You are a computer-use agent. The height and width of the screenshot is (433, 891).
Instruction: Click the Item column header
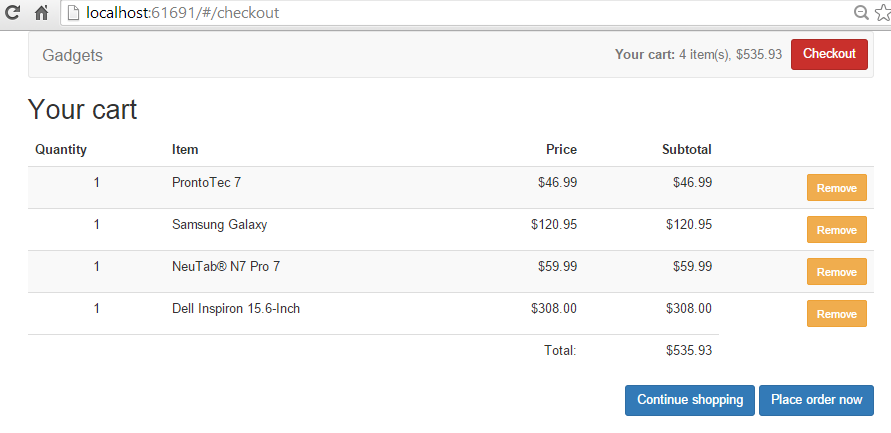[x=185, y=150]
